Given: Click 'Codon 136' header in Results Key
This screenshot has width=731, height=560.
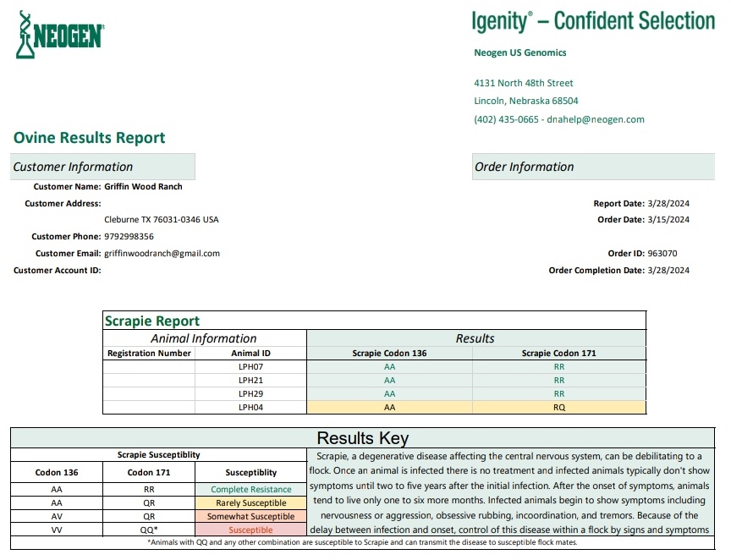Looking at the screenshot, I should click(x=57, y=472).
